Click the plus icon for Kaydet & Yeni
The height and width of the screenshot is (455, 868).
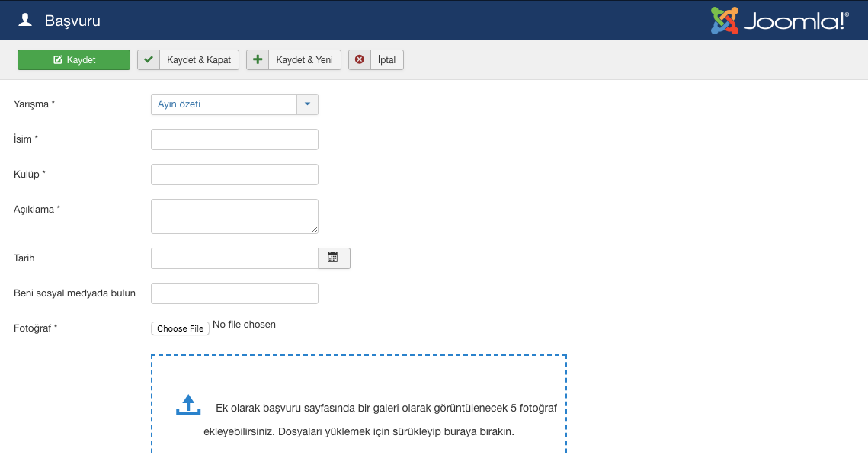coord(258,60)
